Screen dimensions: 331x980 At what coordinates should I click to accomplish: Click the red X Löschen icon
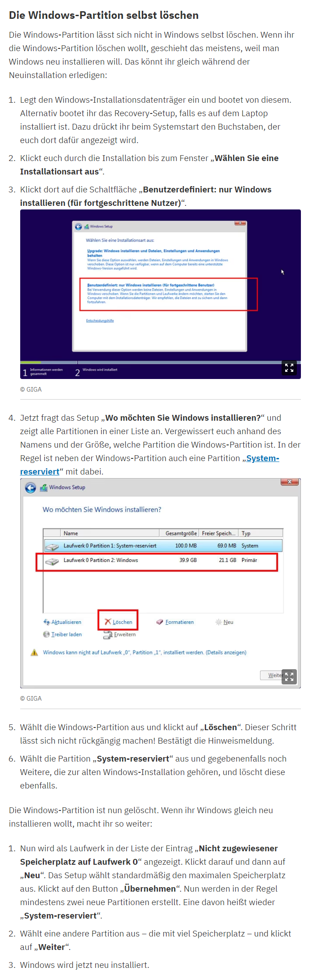pos(108,622)
